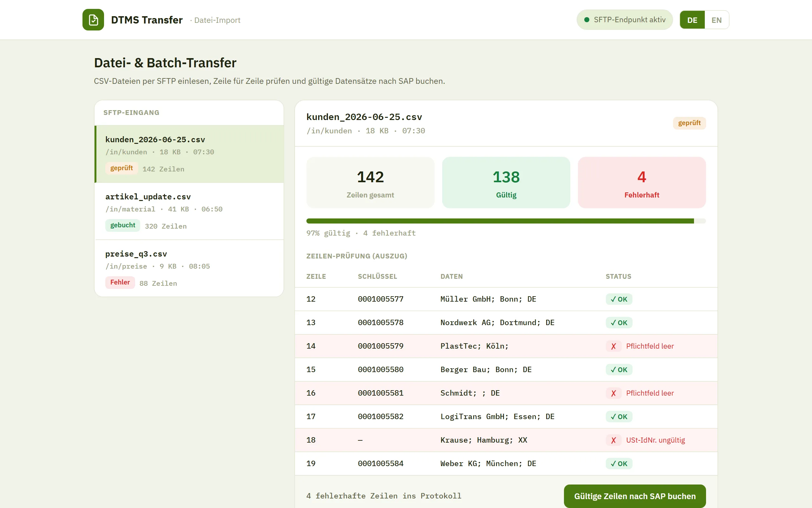
Task: Click the geprüft badge in the file list
Action: coord(121,168)
